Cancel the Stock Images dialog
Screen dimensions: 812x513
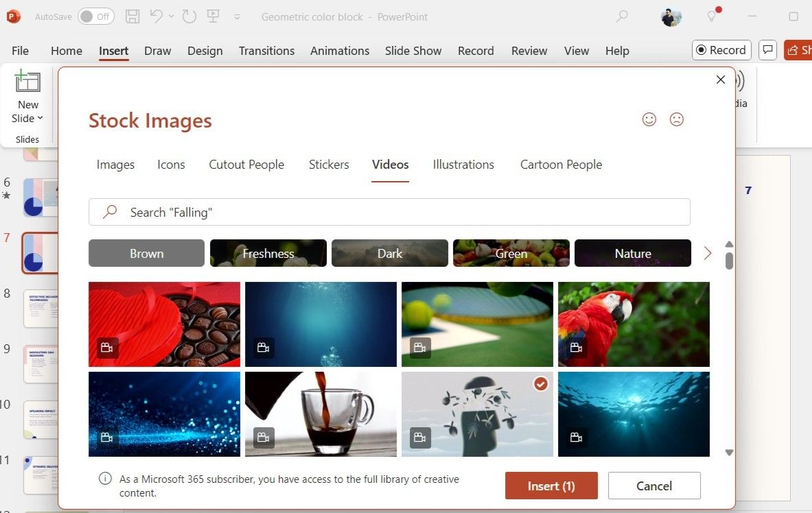[x=653, y=486]
